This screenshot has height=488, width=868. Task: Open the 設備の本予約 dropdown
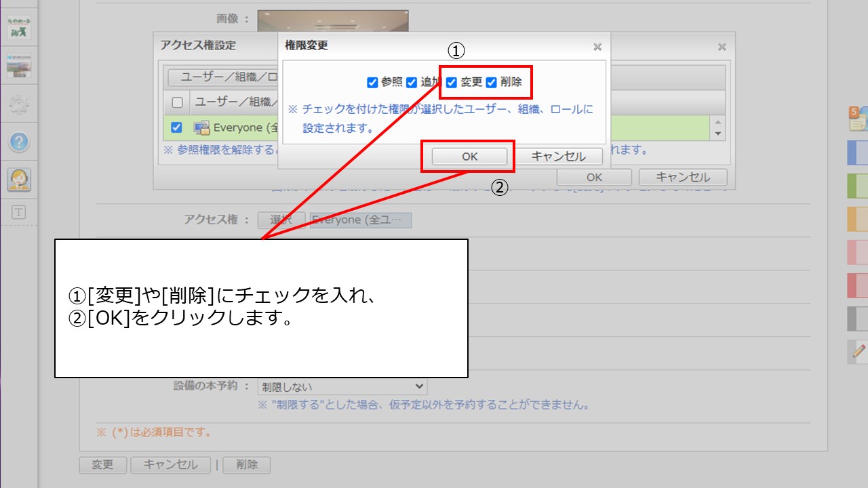pyautogui.click(x=342, y=386)
